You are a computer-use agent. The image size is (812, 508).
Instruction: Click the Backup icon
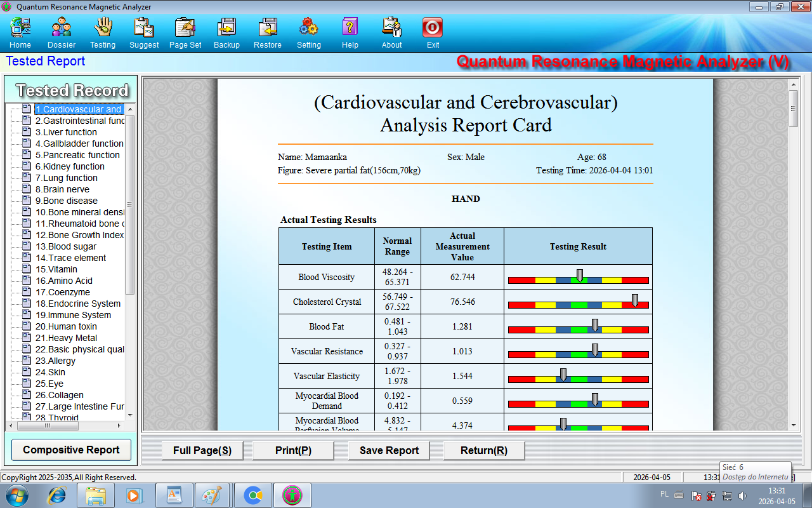click(x=226, y=29)
